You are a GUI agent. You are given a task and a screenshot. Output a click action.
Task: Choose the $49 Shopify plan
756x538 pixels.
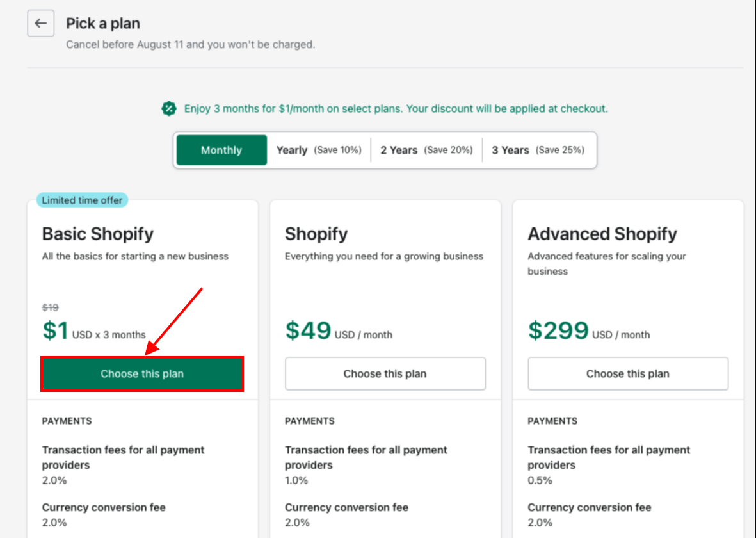pyautogui.click(x=385, y=373)
